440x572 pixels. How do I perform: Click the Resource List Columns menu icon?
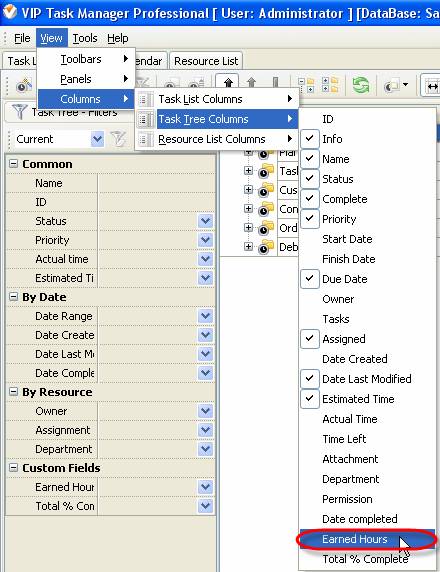point(146,139)
